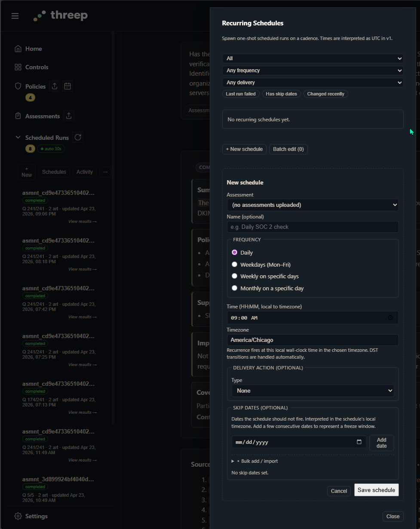Click the Controls grid icon
This screenshot has width=420, height=529.
(18, 67)
